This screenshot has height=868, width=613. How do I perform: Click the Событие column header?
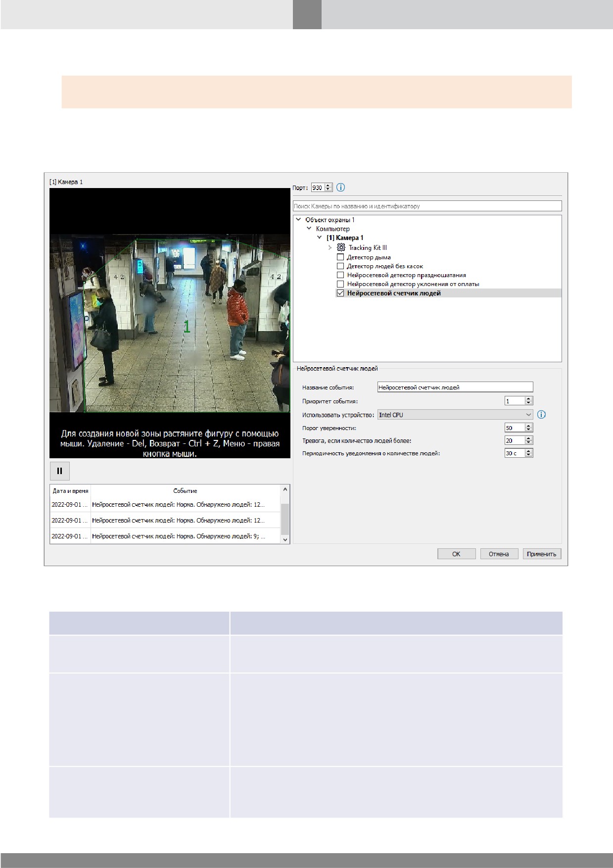coord(186,491)
